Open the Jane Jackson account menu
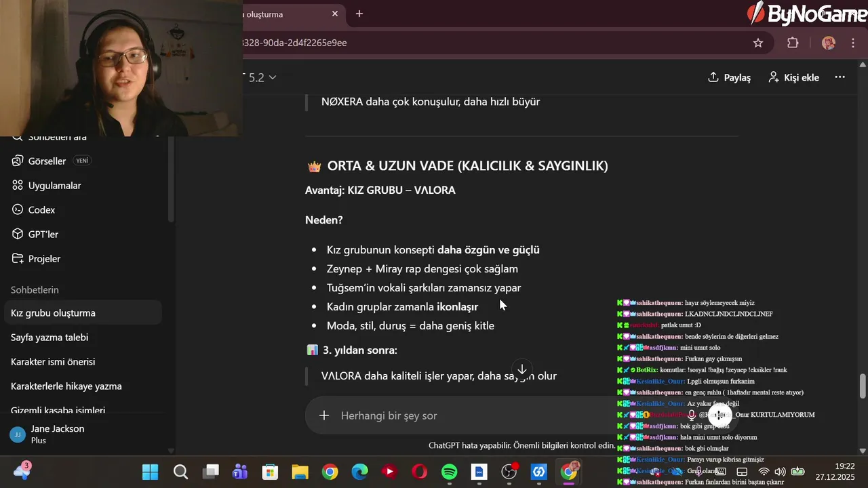Image resolution: width=868 pixels, height=488 pixels. (x=85, y=434)
